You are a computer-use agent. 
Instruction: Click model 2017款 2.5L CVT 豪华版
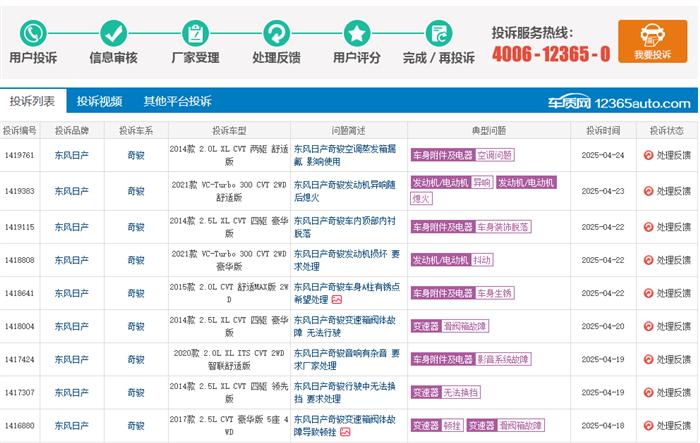click(229, 425)
